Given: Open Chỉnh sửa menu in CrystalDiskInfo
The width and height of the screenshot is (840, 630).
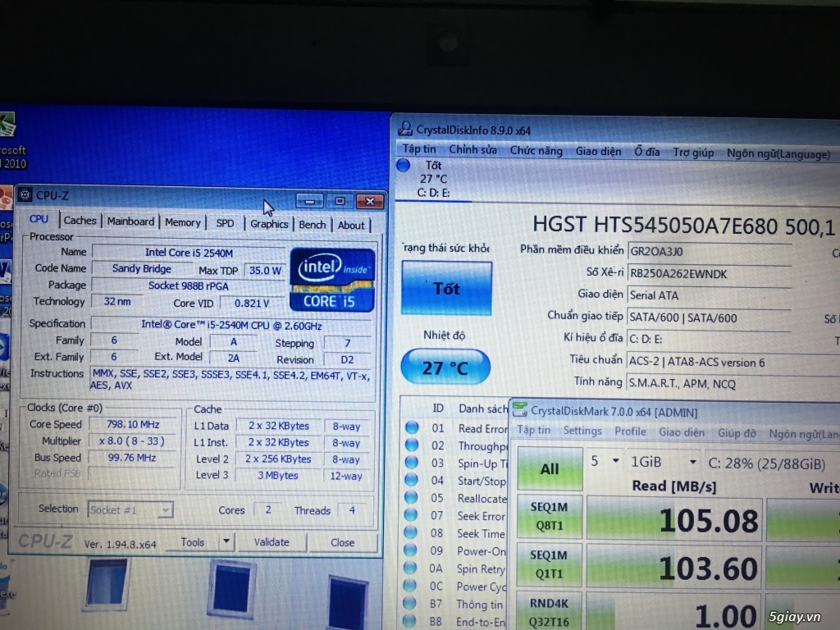Looking at the screenshot, I should (472, 149).
